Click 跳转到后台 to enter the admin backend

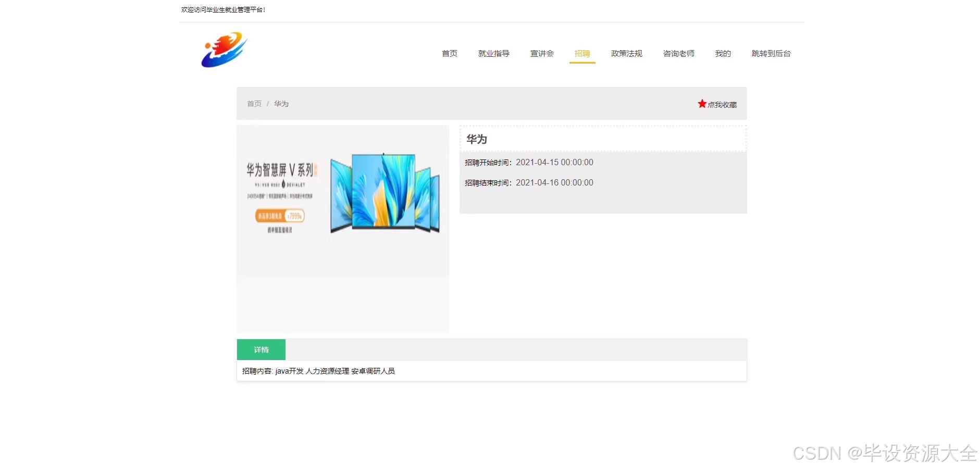[x=771, y=53]
